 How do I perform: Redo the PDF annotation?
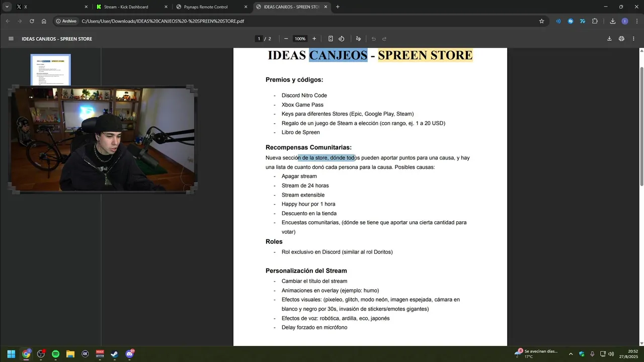point(384,39)
